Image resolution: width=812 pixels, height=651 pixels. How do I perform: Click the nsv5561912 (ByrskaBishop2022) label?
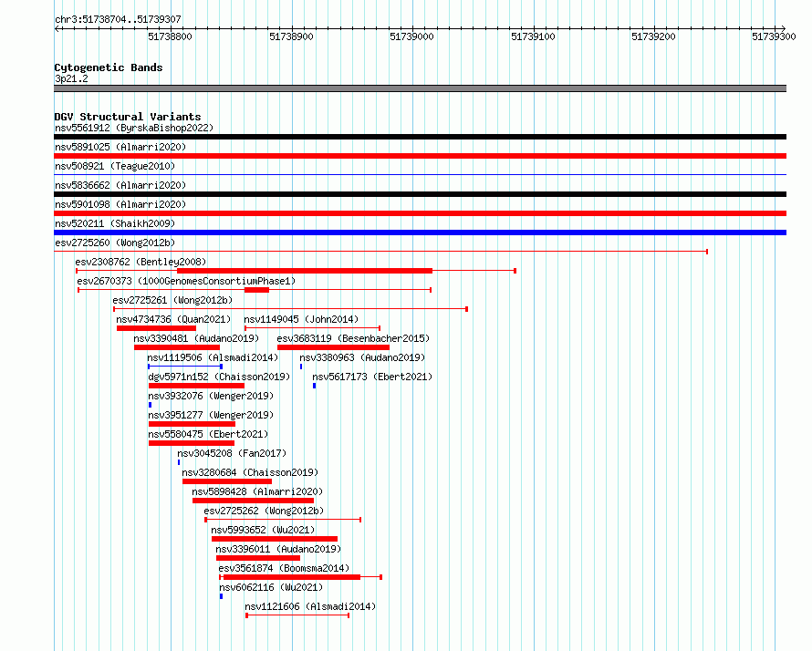tap(134, 128)
